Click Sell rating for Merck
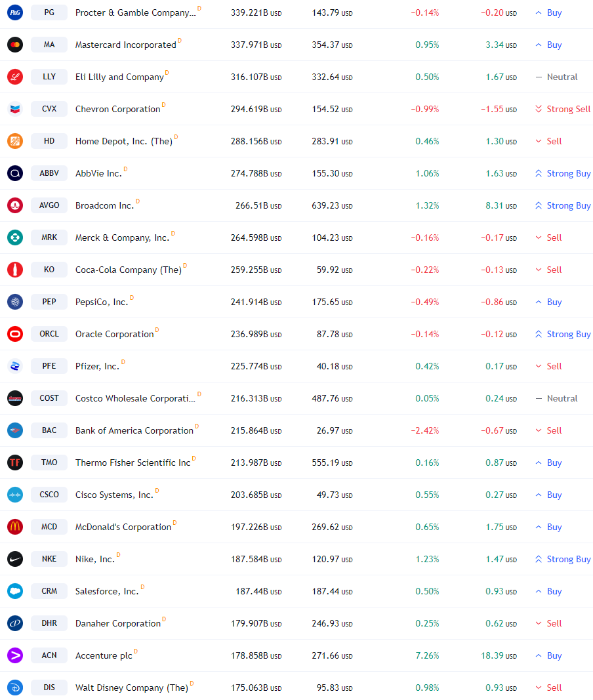Viewport: 593px width, 700px height. (548, 238)
